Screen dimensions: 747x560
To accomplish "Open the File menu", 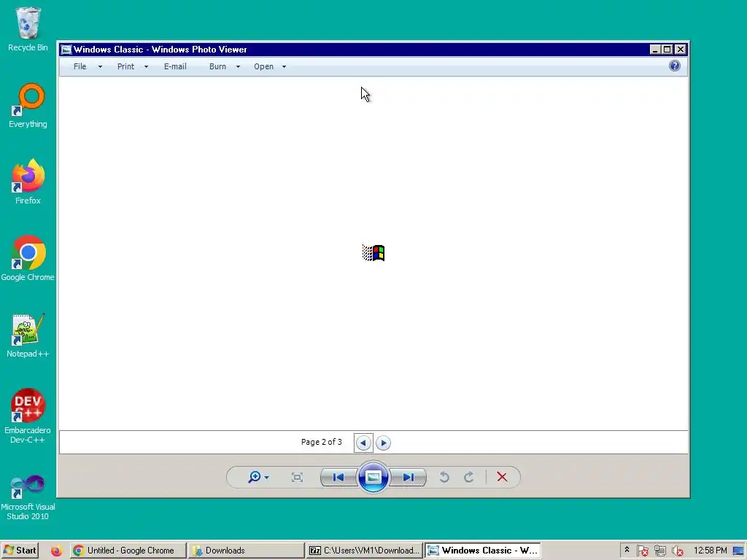I will pos(80,66).
